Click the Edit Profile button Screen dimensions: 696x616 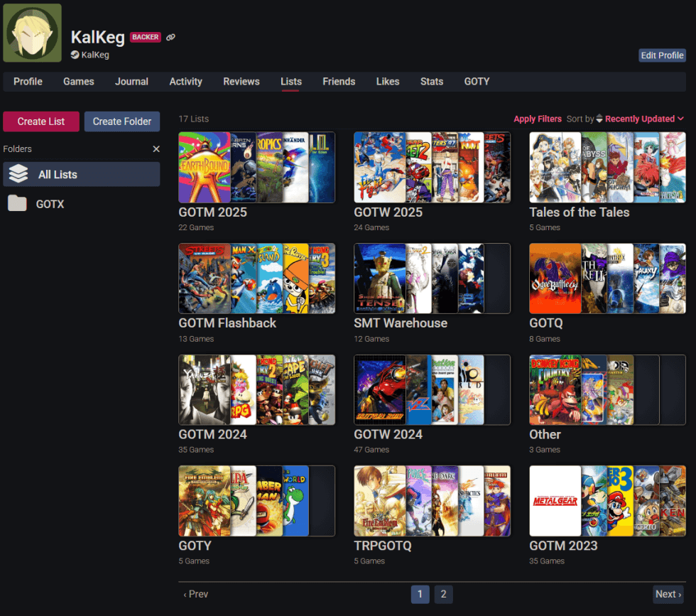point(662,55)
